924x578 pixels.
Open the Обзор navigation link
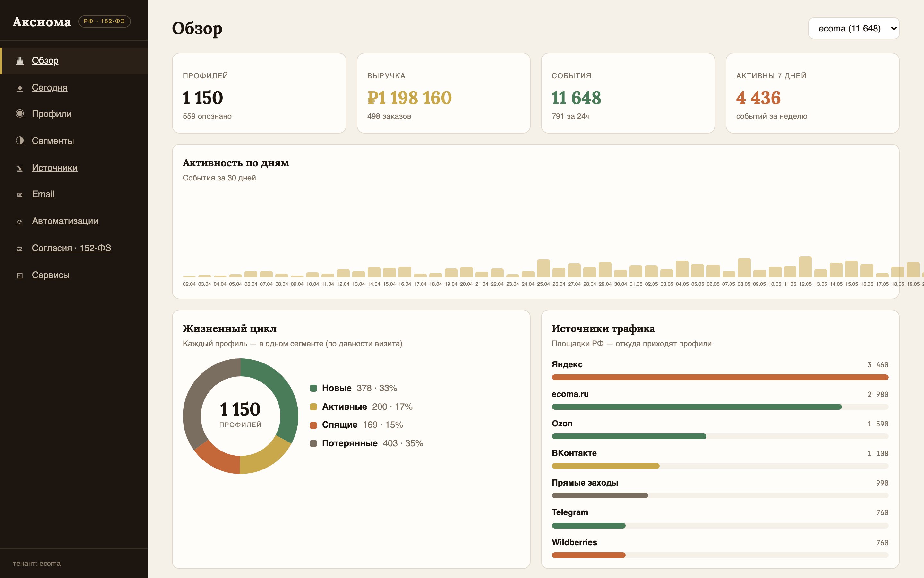point(45,60)
